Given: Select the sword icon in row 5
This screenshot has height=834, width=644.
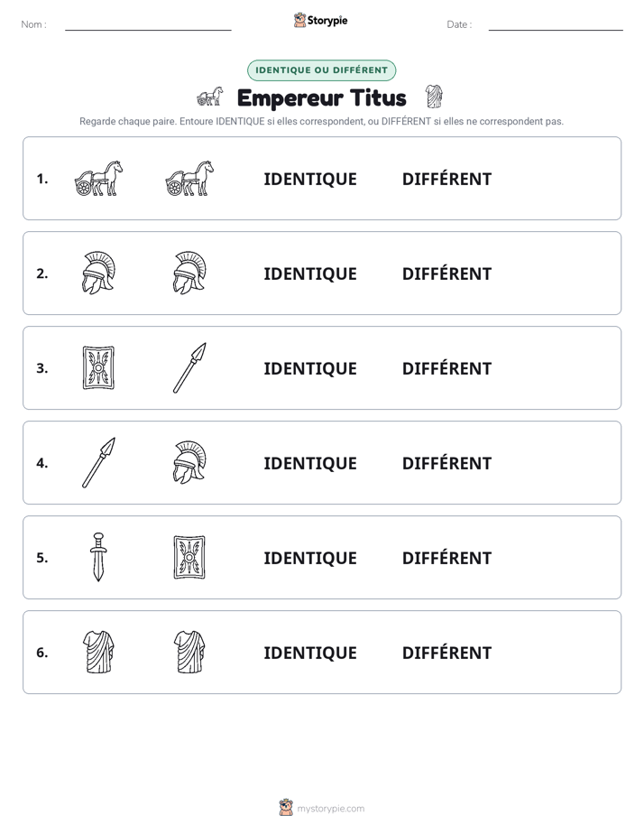Looking at the screenshot, I should point(98,557).
